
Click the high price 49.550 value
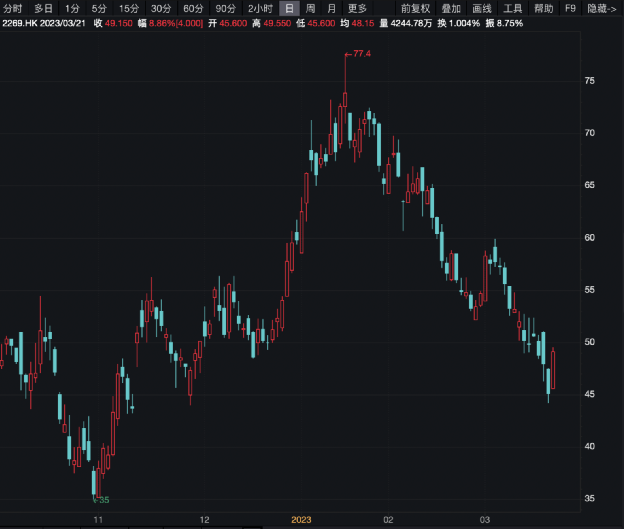coord(277,23)
